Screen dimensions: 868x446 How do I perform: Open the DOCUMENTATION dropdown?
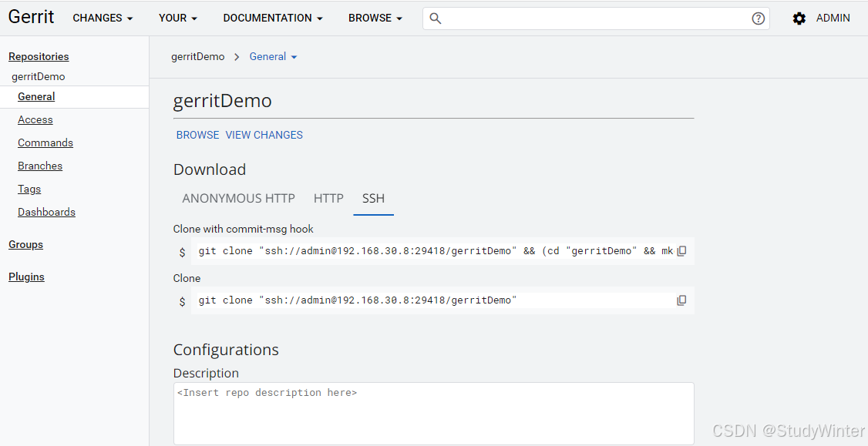(272, 18)
